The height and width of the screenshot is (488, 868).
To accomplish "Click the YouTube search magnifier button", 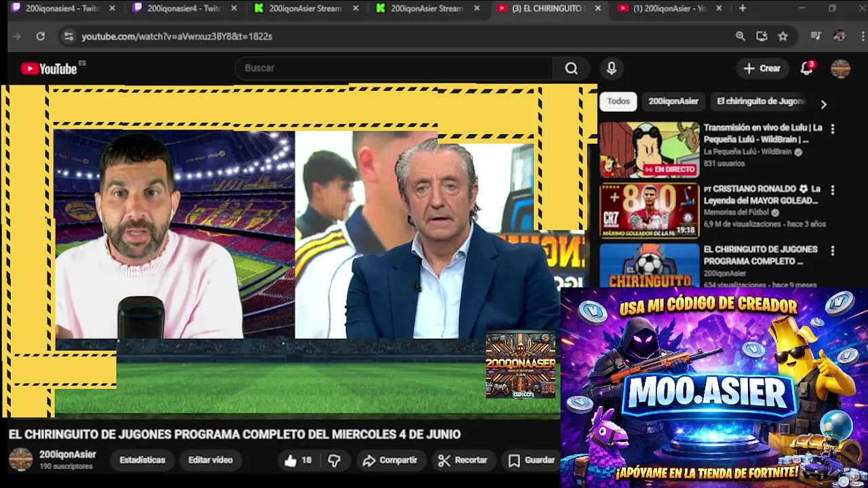I will click(x=572, y=68).
